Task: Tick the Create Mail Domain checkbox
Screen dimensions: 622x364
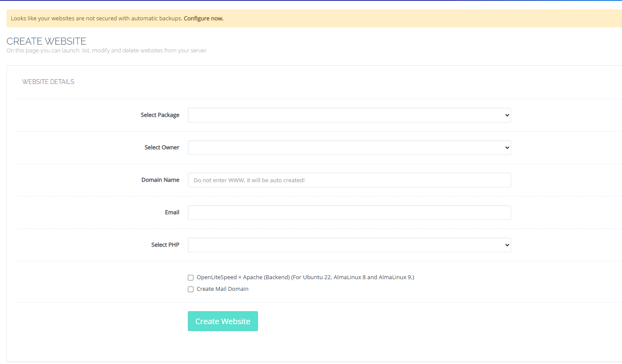Action: pos(190,289)
